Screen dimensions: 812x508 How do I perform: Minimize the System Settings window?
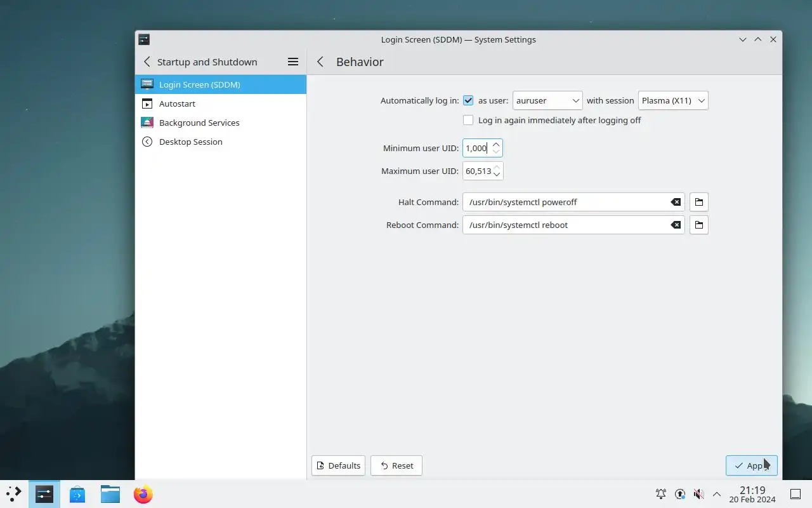tap(743, 39)
